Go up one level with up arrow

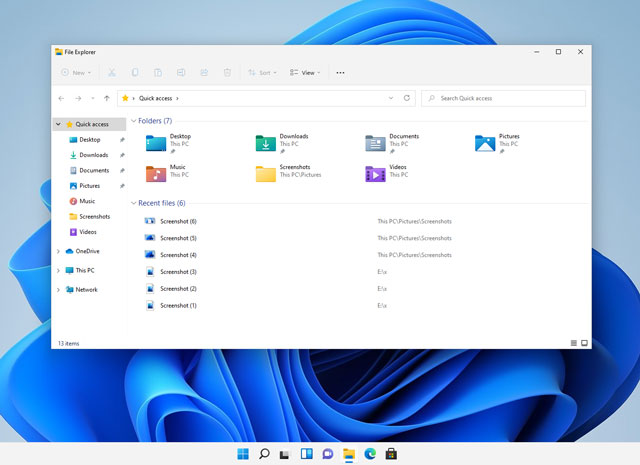tap(107, 98)
